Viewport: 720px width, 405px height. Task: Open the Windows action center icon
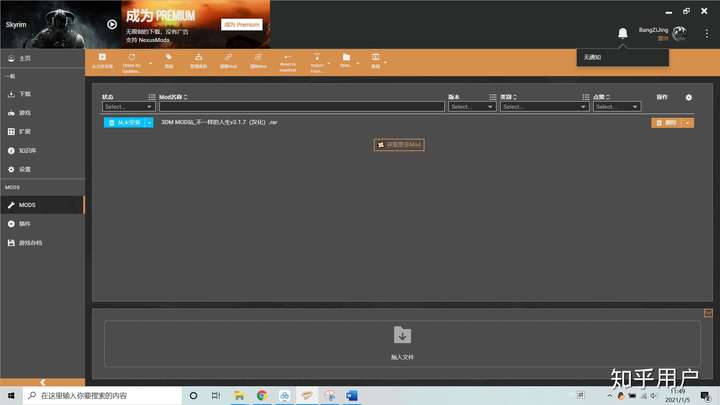(x=706, y=395)
